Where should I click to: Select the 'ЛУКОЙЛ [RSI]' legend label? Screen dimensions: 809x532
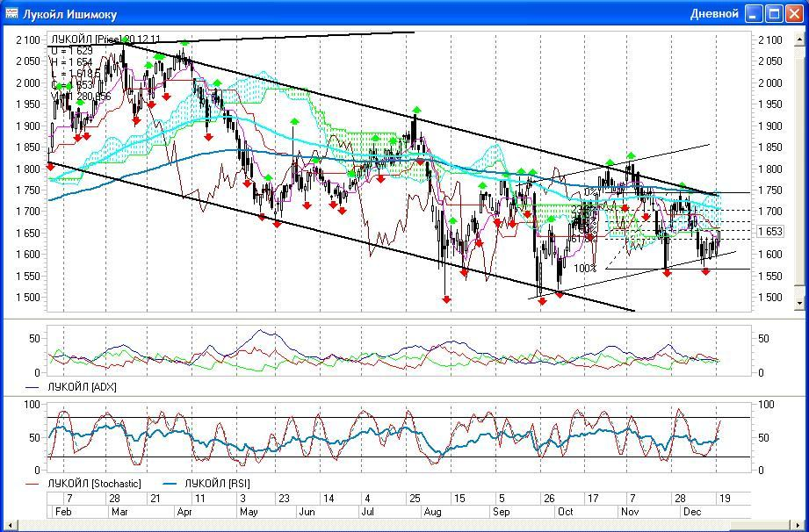click(217, 484)
